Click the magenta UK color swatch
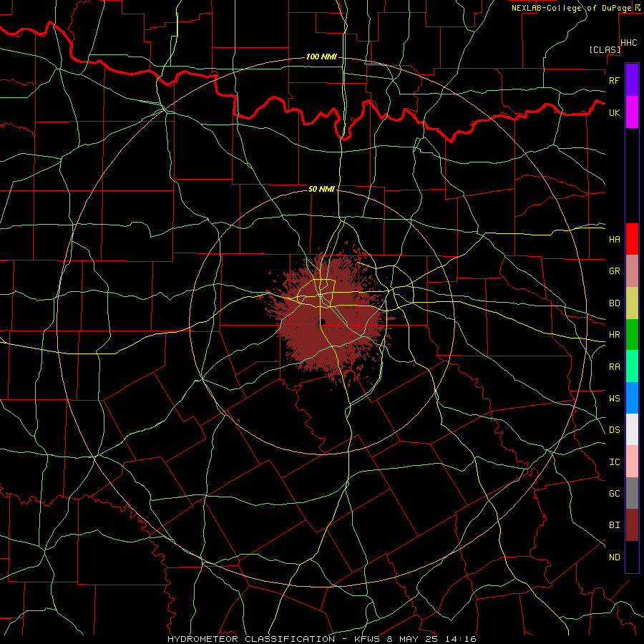The image size is (644, 644). coord(632,112)
